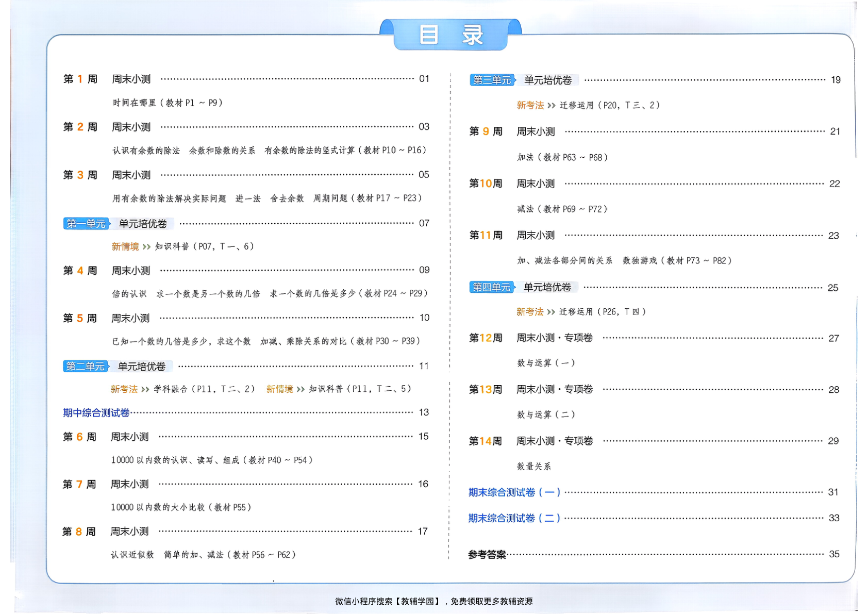
Task: Click page number 13 next to 期中综合测试卷
Action: click(424, 412)
